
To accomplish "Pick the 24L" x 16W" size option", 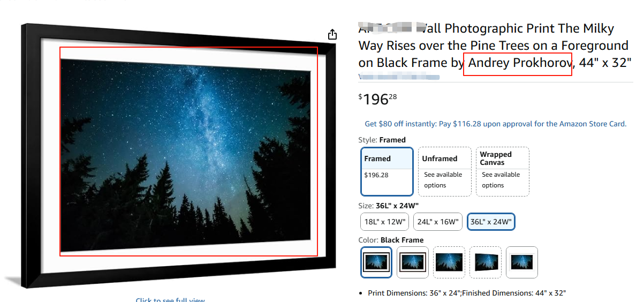I will point(438,222).
